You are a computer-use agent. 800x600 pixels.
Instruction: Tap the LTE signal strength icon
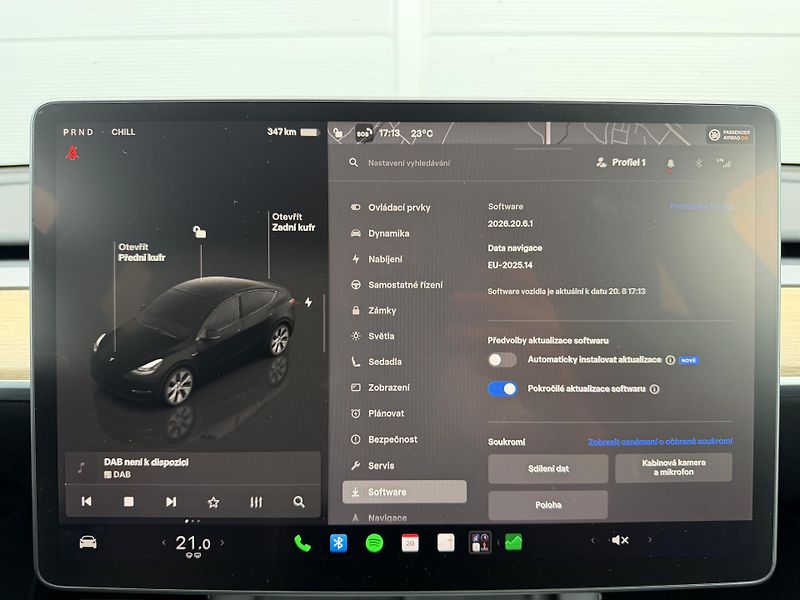[723, 163]
